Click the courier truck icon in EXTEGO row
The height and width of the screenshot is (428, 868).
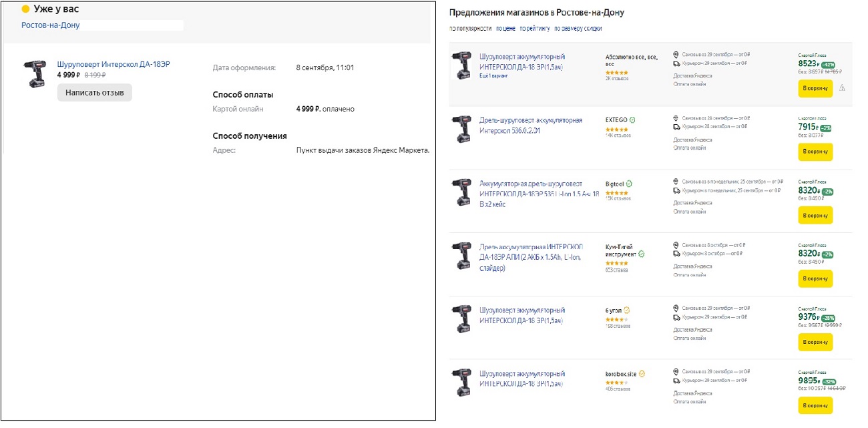point(676,126)
